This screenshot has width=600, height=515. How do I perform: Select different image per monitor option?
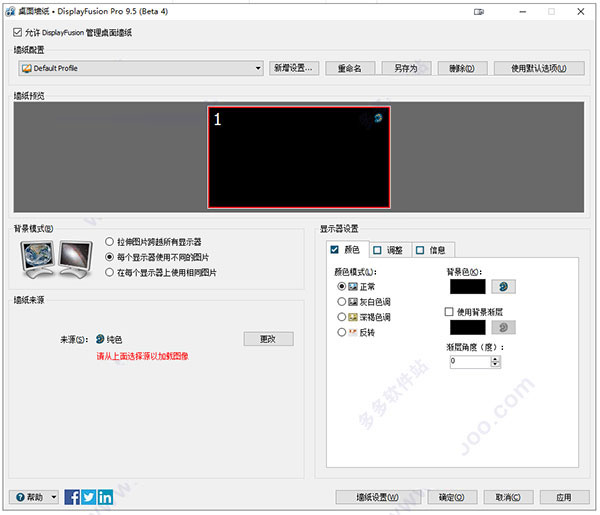click(x=109, y=257)
